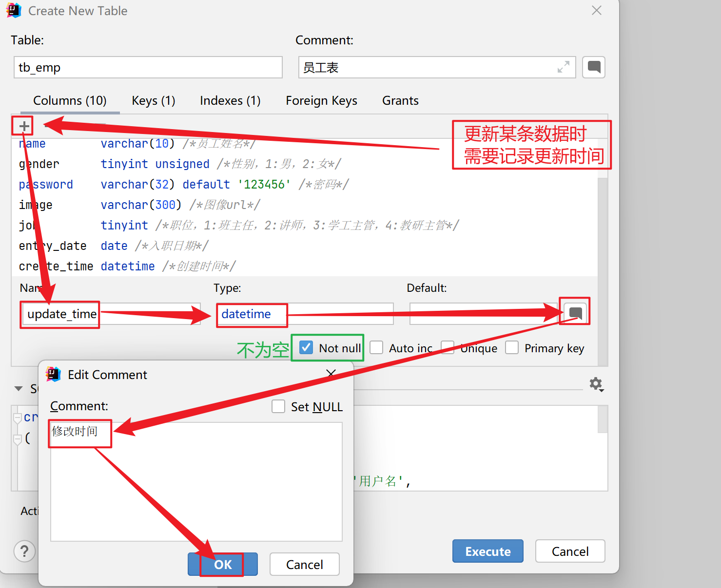Click the SQL script preview scrollbar

coord(603,420)
